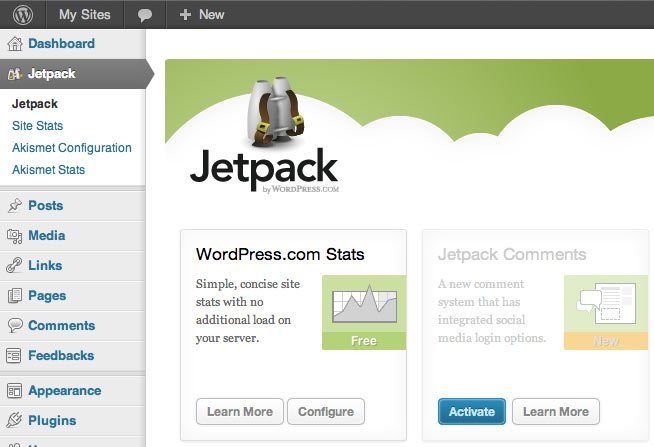Go to Akismet Configuration

point(71,148)
